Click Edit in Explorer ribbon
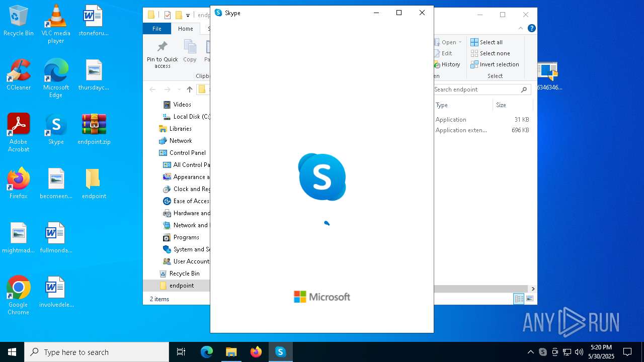The width and height of the screenshot is (644, 362). tap(443, 53)
